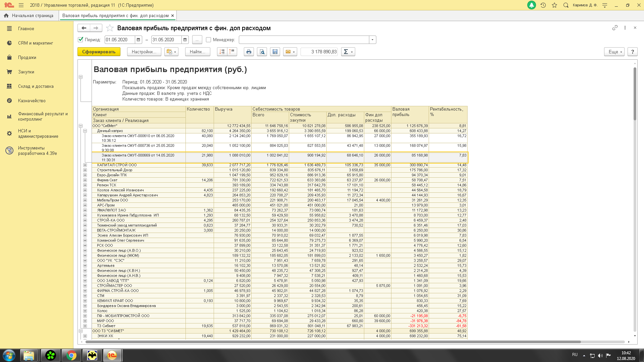Open Windows Start button
This screenshot has height=362, width=644.
(9, 355)
